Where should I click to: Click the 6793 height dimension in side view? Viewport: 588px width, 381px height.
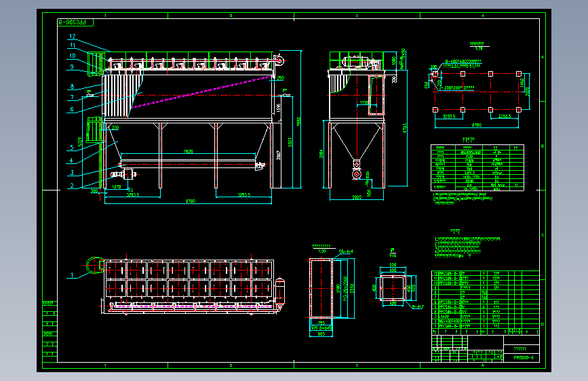pos(405,128)
